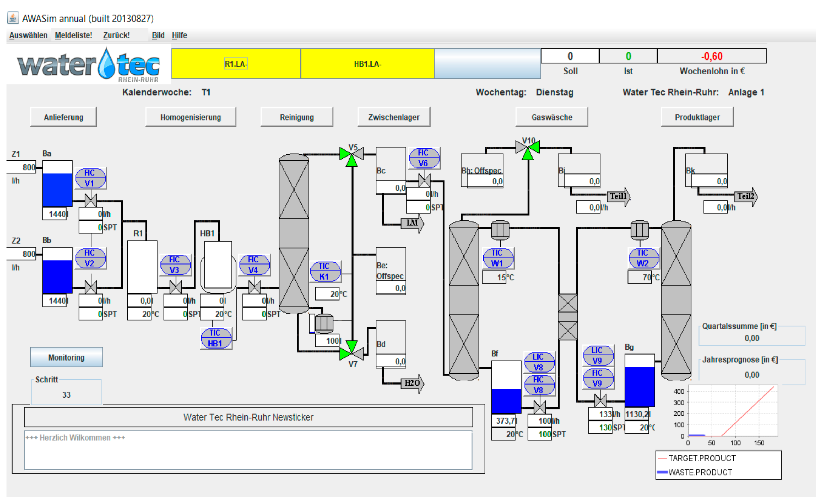Open the Auswählen menu
The height and width of the screenshot is (504, 825).
point(28,35)
